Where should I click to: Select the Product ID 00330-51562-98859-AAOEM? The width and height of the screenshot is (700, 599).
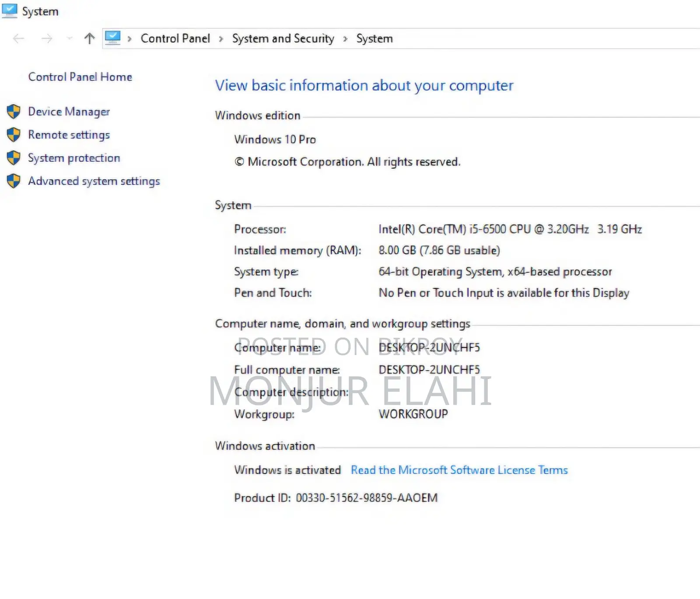pos(336,498)
